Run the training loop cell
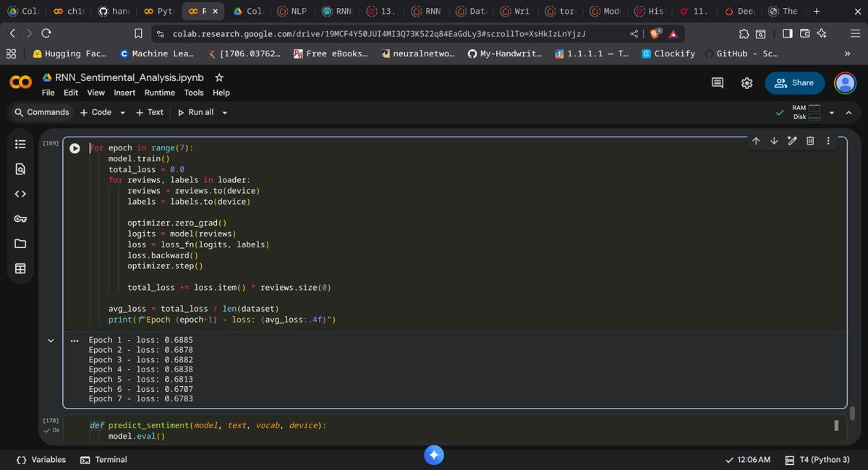This screenshot has height=470, width=868. [x=75, y=148]
